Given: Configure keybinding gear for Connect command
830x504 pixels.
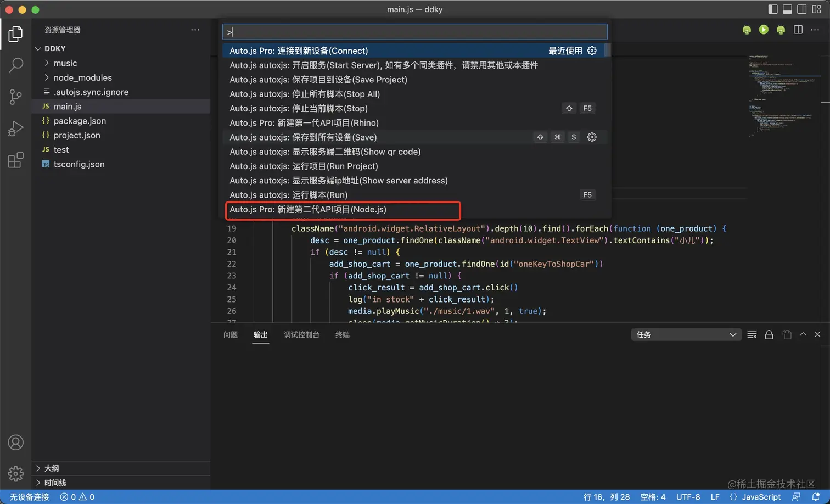Looking at the screenshot, I should (x=592, y=51).
